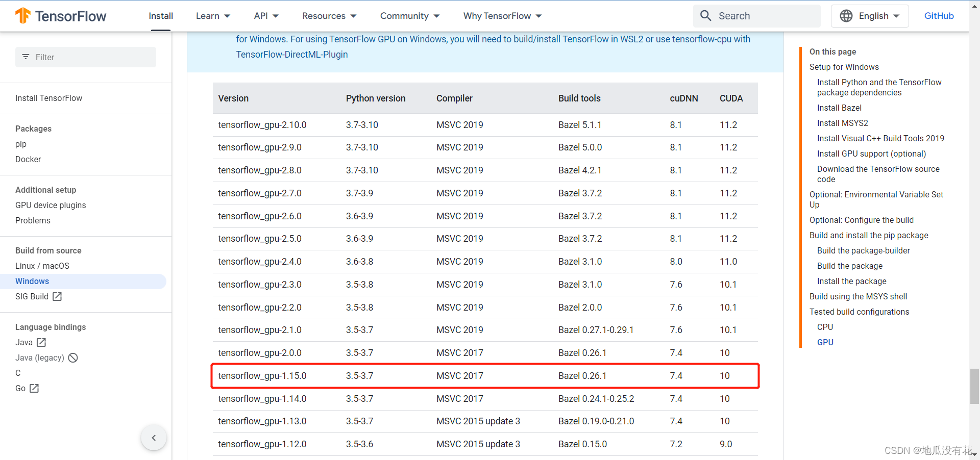This screenshot has width=980, height=460.
Task: Open the C language binding
Action: point(18,373)
